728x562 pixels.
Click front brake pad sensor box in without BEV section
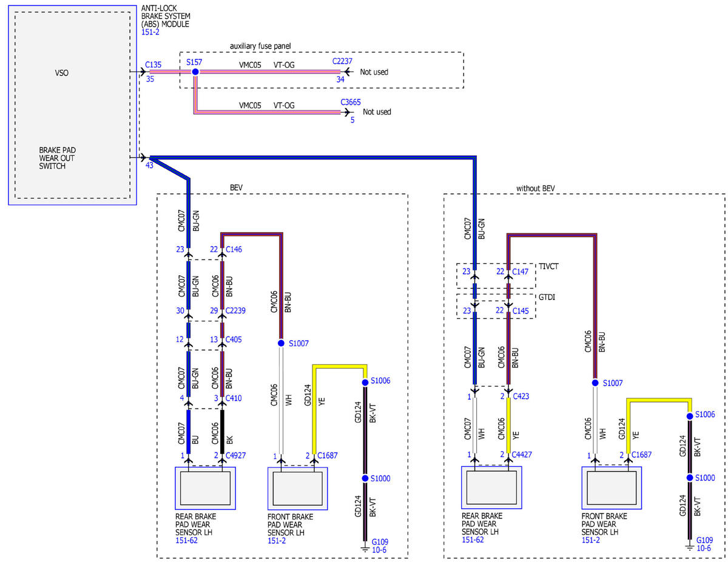pyautogui.click(x=613, y=488)
